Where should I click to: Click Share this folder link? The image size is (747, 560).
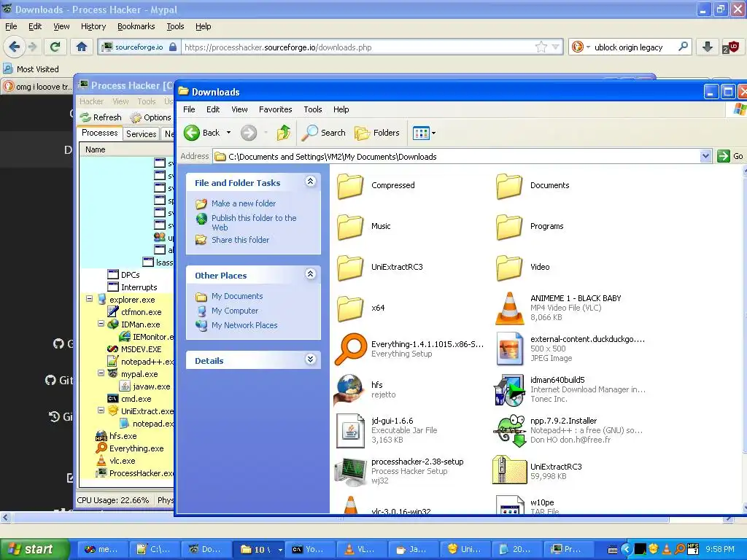click(x=240, y=240)
